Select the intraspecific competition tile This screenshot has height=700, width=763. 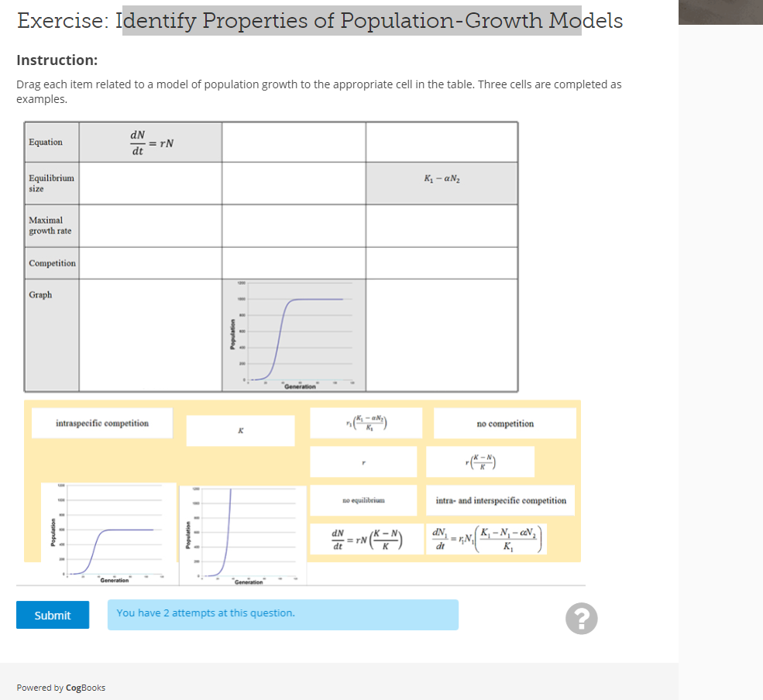pyautogui.click(x=101, y=423)
